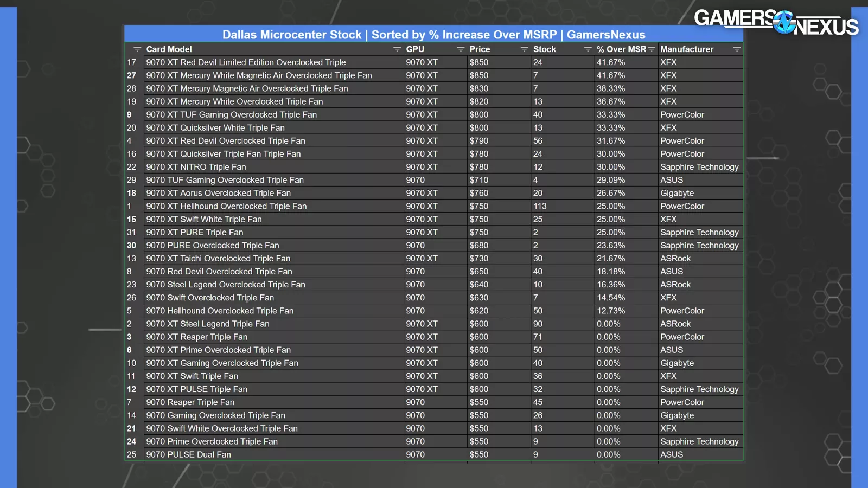
Task: Select the stock value 113 cell
Action: click(x=540, y=206)
